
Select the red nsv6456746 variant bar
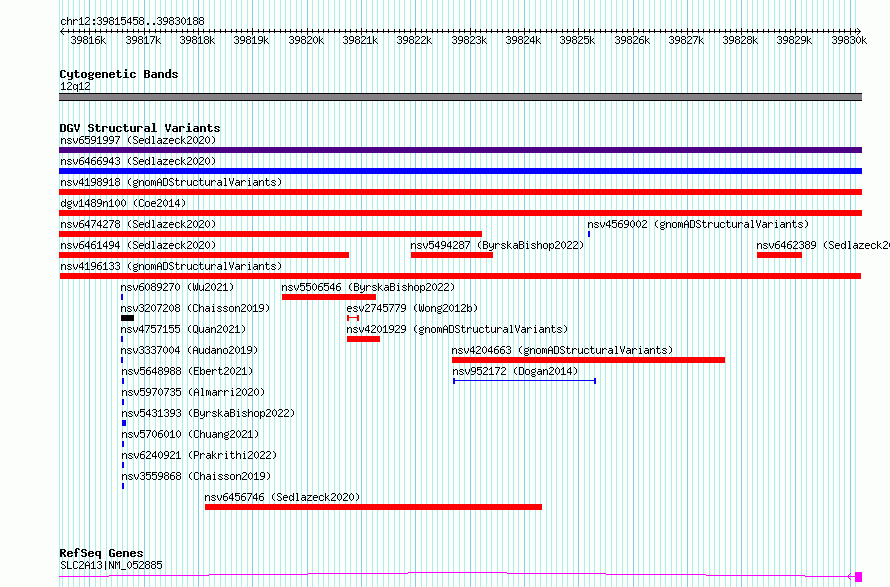point(373,507)
